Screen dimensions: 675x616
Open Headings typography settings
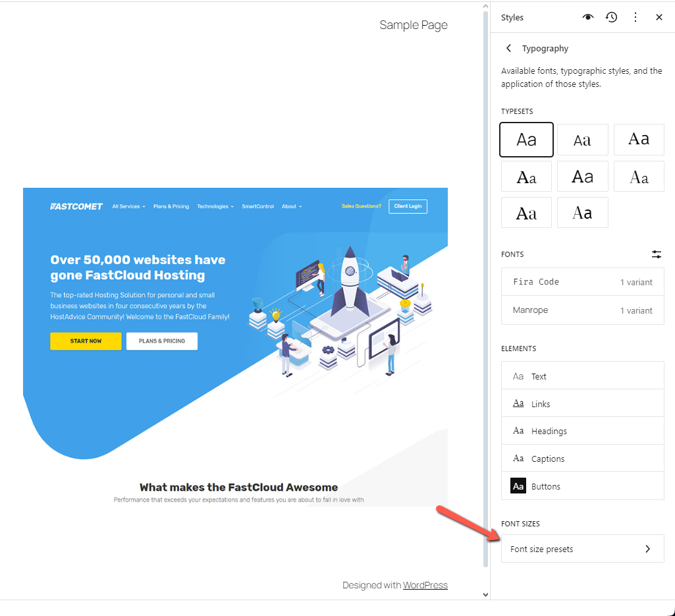tap(582, 431)
